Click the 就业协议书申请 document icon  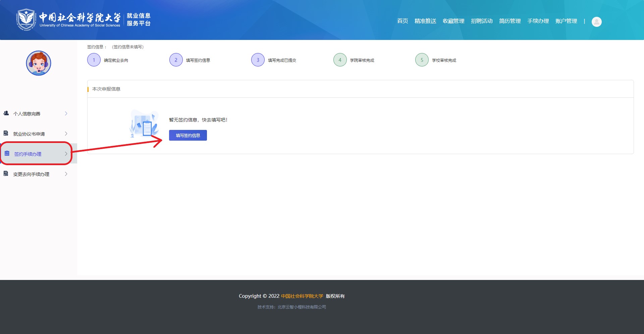pos(6,134)
